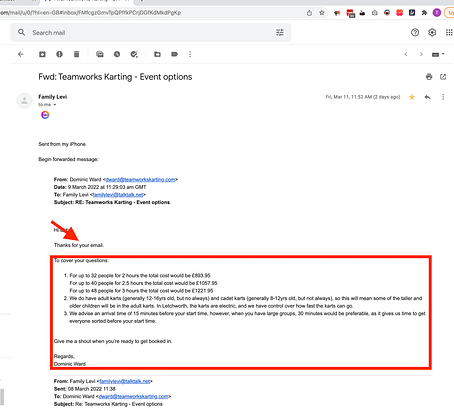Open the browser Extensions puzzle menu
The height and width of the screenshot is (408, 454).
(x=424, y=13)
